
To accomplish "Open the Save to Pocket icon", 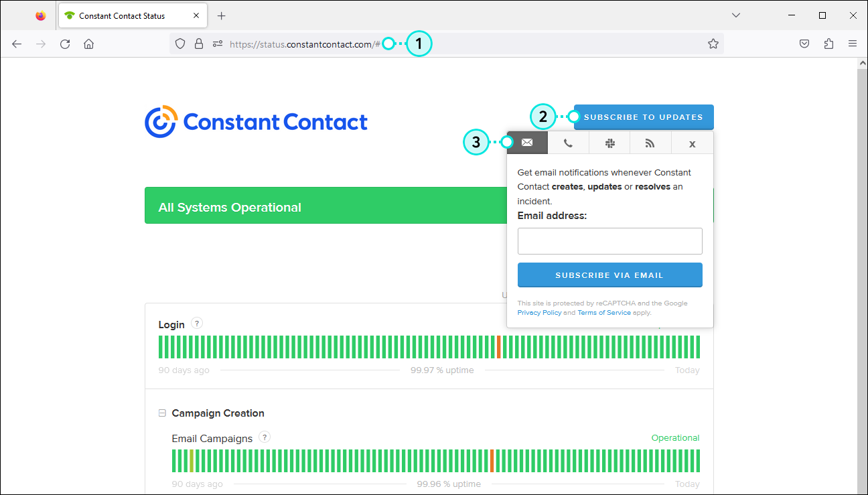I will point(804,44).
